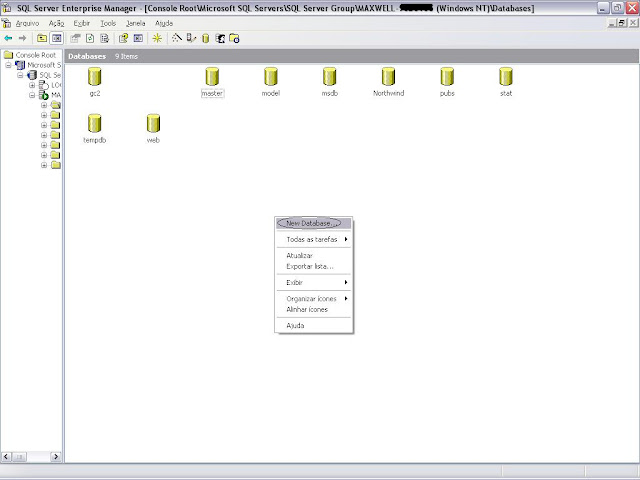Open the Ação menu
The height and width of the screenshot is (480, 640).
click(x=56, y=24)
